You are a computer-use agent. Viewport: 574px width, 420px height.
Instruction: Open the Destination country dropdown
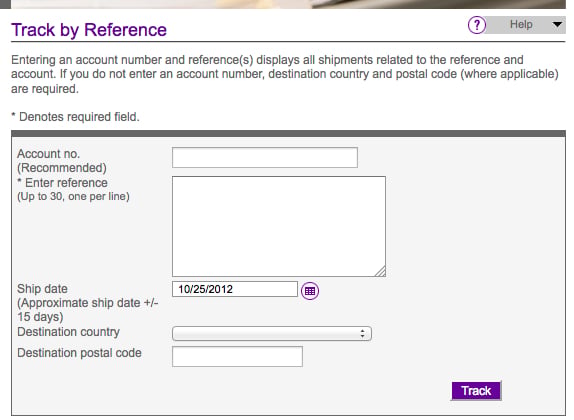272,334
